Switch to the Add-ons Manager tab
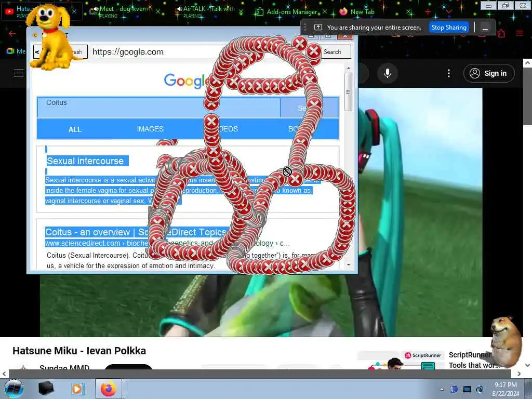The image size is (532, 399). (x=292, y=12)
